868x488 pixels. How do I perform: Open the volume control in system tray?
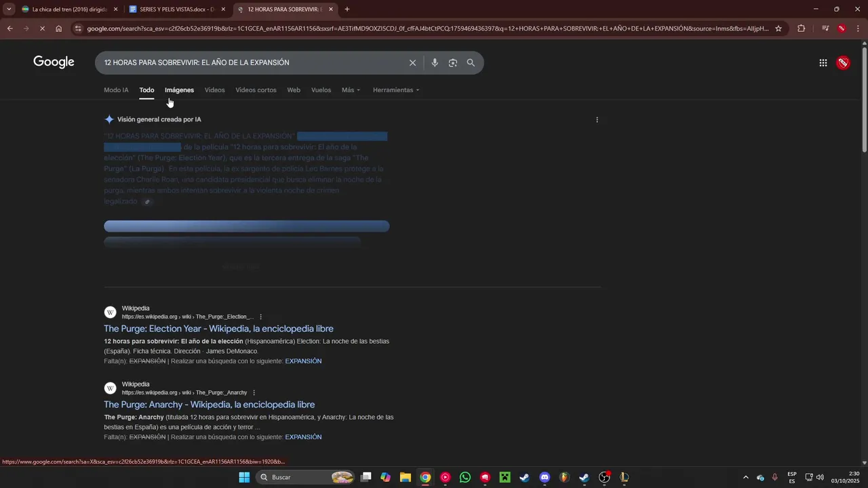[820, 477]
